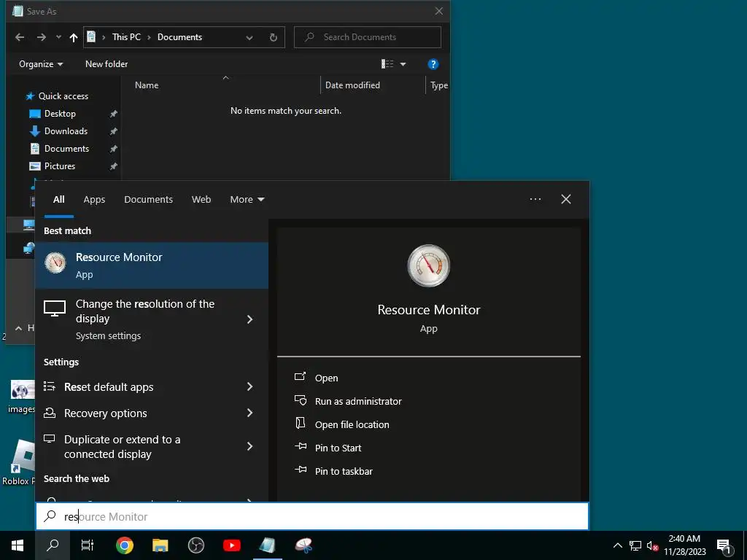Click the network tray icon
This screenshot has width=747, height=560.
(x=635, y=545)
